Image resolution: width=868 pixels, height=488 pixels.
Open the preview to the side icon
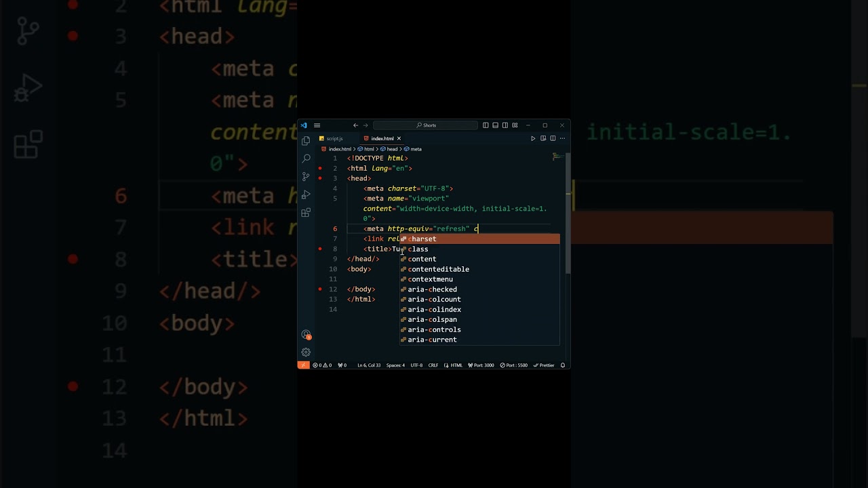click(x=543, y=138)
